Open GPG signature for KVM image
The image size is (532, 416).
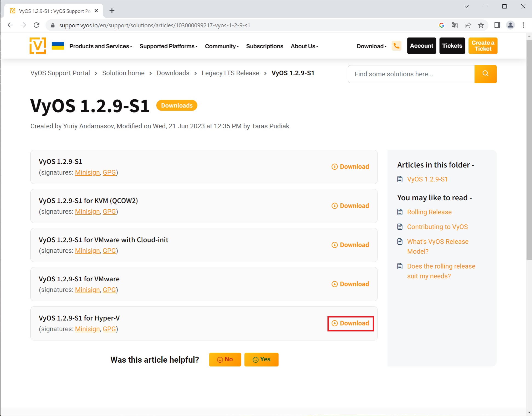click(x=109, y=212)
